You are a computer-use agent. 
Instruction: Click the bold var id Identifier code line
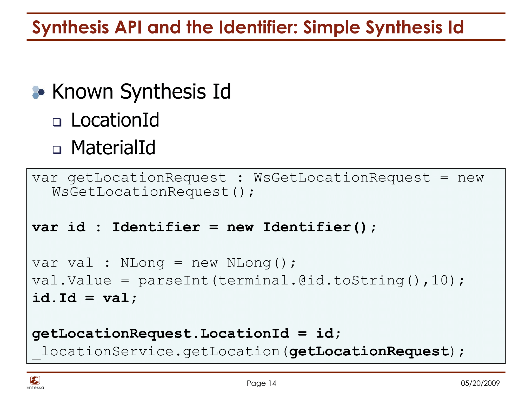click(x=204, y=227)
